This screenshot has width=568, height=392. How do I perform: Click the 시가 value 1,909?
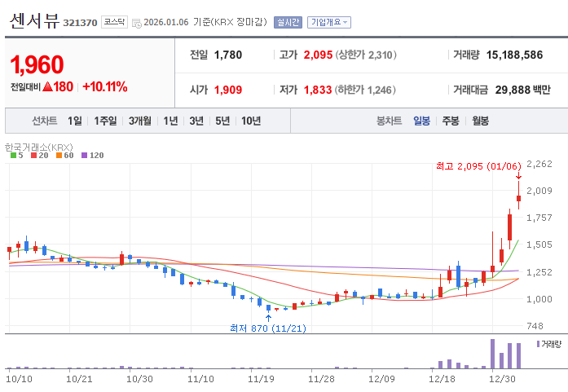pyautogui.click(x=228, y=90)
